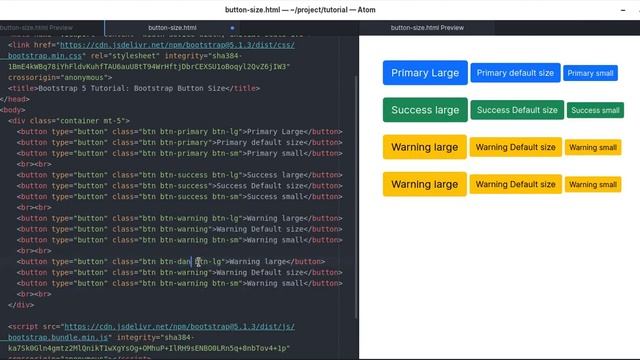This screenshot has height=360, width=640.
Task: Click the closing </div> tag line
Action: pyautogui.click(x=21, y=305)
